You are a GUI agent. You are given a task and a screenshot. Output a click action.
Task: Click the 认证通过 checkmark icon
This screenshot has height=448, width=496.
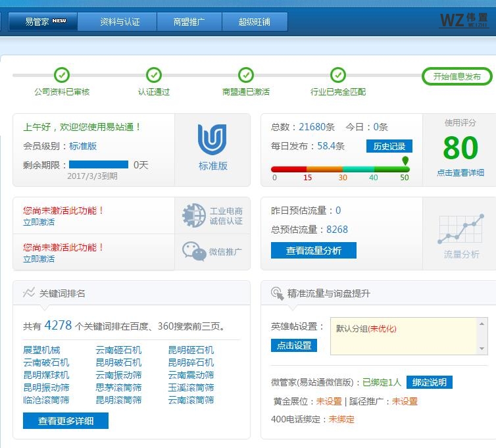point(154,75)
